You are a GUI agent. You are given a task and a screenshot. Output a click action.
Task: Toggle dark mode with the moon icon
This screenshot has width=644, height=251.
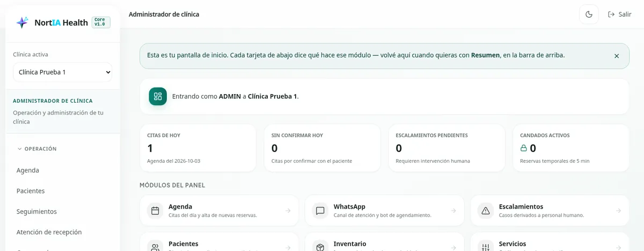point(589,14)
